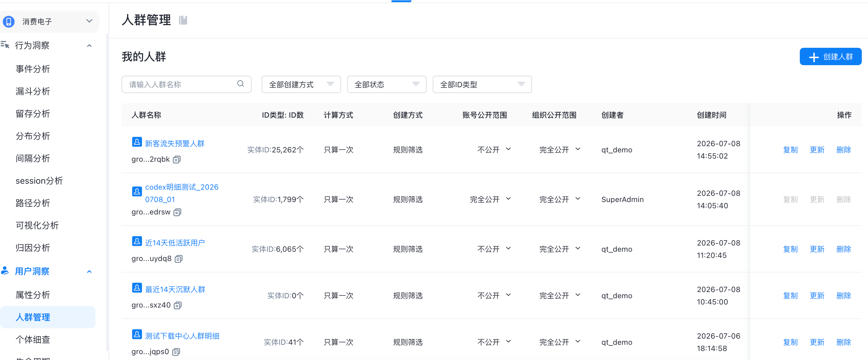Image resolution: width=868 pixels, height=360 pixels.
Task: Go to 漏斗分析 in the sidebar
Action: (33, 92)
